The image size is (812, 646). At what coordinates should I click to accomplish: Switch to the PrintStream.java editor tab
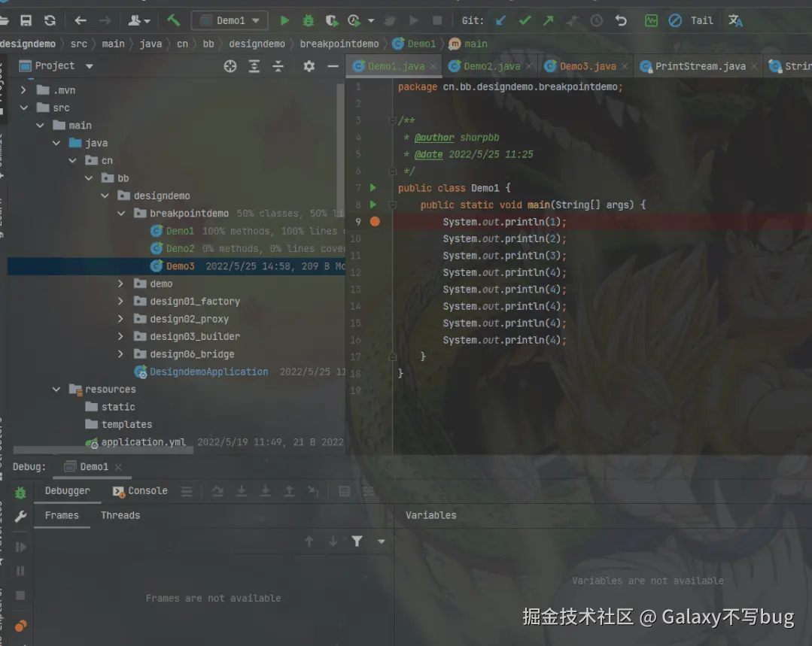coord(700,66)
